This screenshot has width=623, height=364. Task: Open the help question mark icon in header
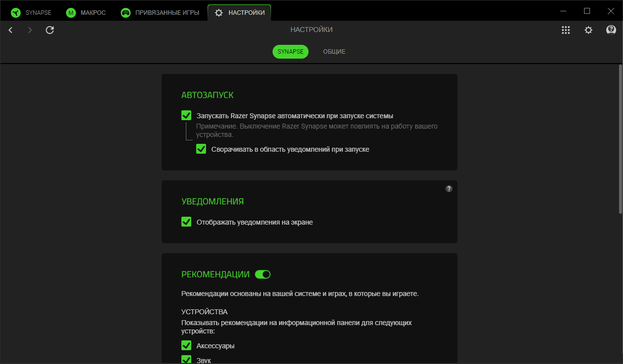click(x=611, y=30)
